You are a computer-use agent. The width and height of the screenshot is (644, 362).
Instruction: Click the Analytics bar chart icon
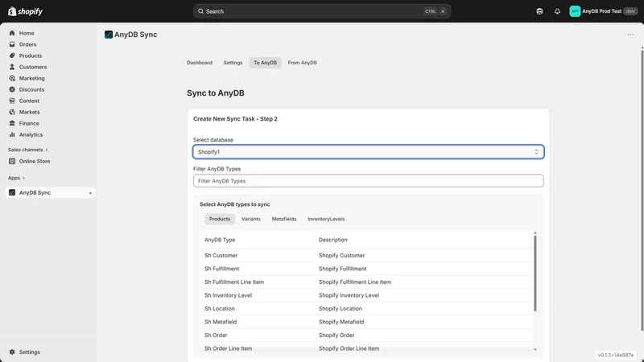click(12, 134)
